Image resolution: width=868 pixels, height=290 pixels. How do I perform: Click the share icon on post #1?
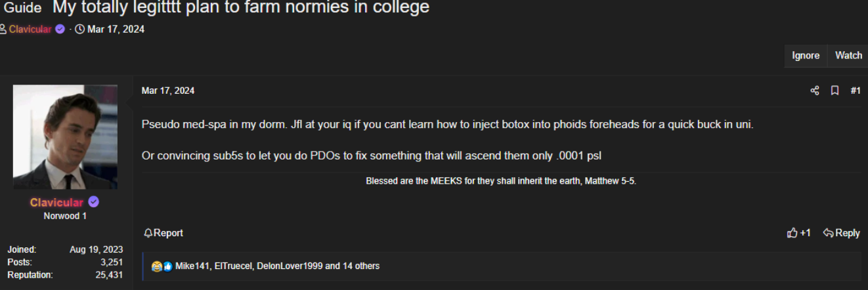815,91
